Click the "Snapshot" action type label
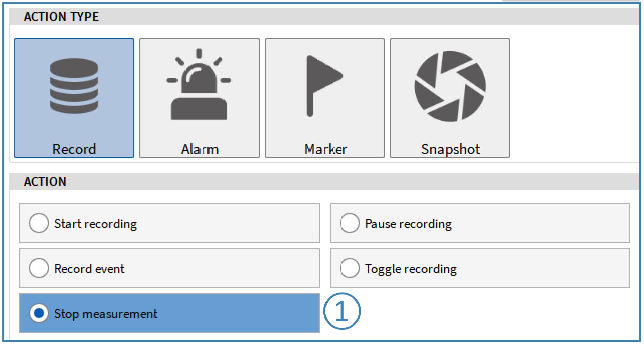 (450, 149)
